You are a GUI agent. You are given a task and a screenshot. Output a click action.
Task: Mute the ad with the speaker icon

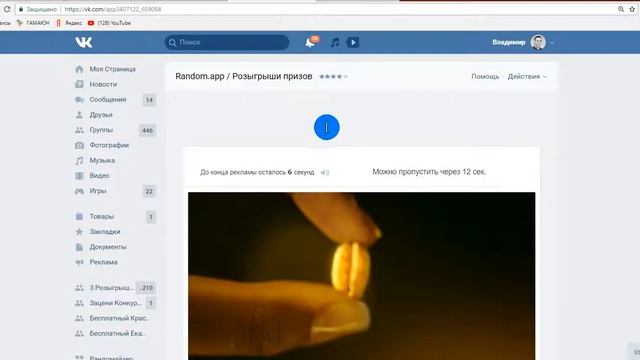click(x=324, y=172)
